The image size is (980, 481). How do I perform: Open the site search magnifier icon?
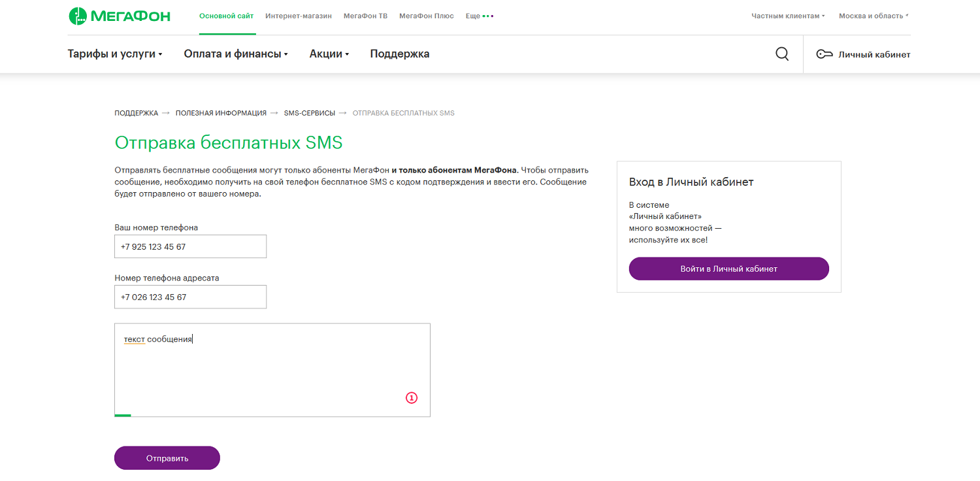click(782, 54)
